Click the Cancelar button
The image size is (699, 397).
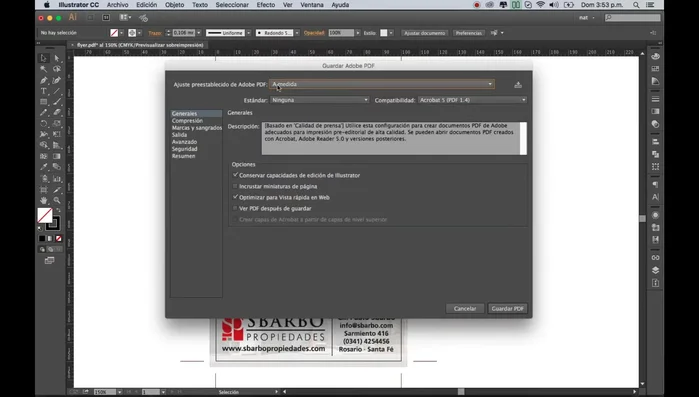[465, 308]
